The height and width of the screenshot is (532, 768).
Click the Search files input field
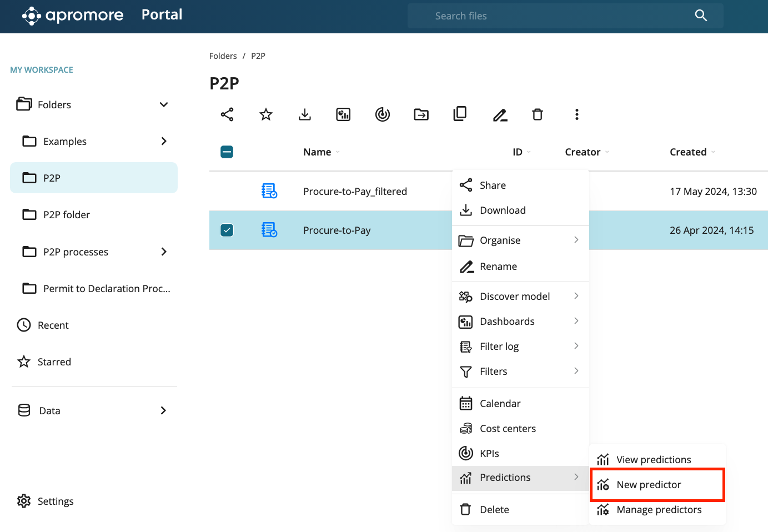click(x=555, y=16)
